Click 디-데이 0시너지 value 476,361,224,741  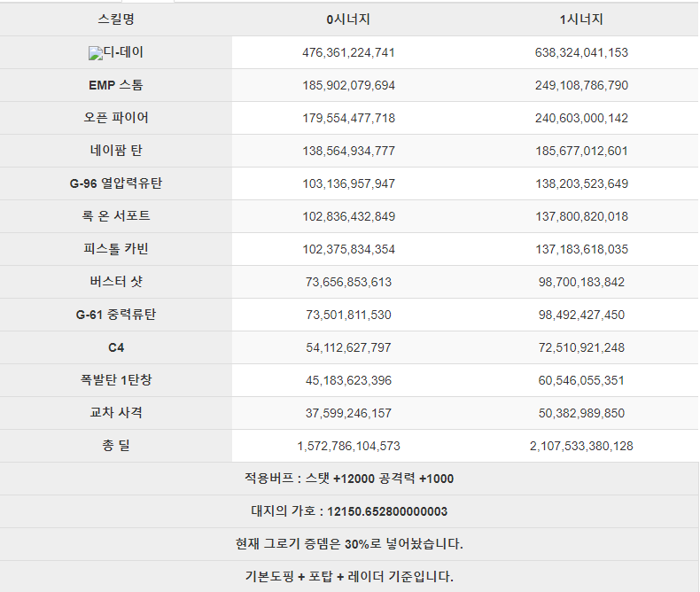(348, 52)
